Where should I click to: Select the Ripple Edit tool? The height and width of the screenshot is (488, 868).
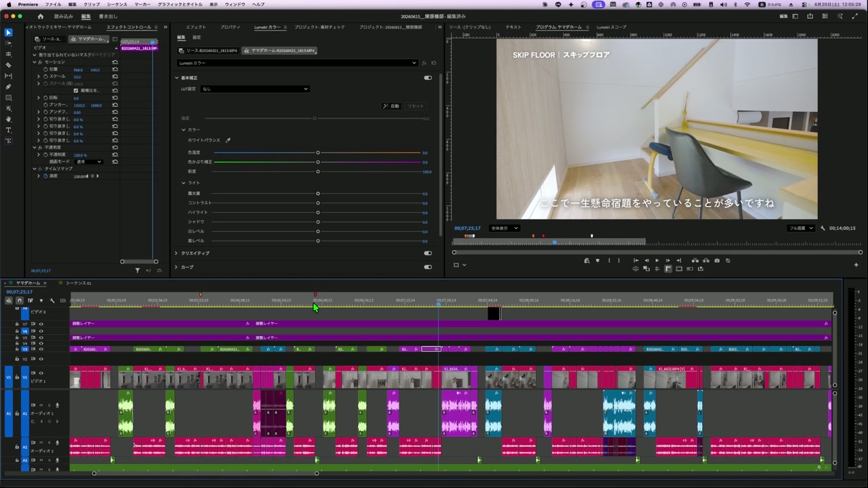click(9, 54)
